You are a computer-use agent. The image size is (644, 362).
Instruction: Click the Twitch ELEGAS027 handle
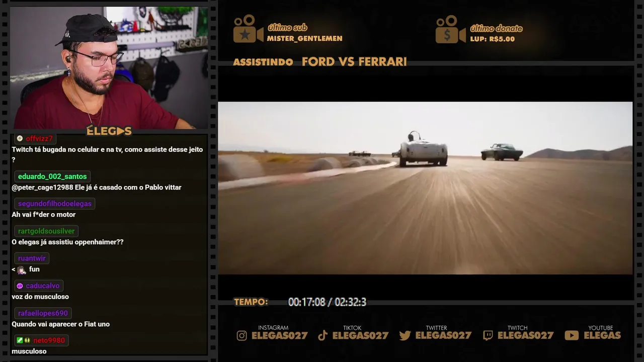tap(525, 335)
